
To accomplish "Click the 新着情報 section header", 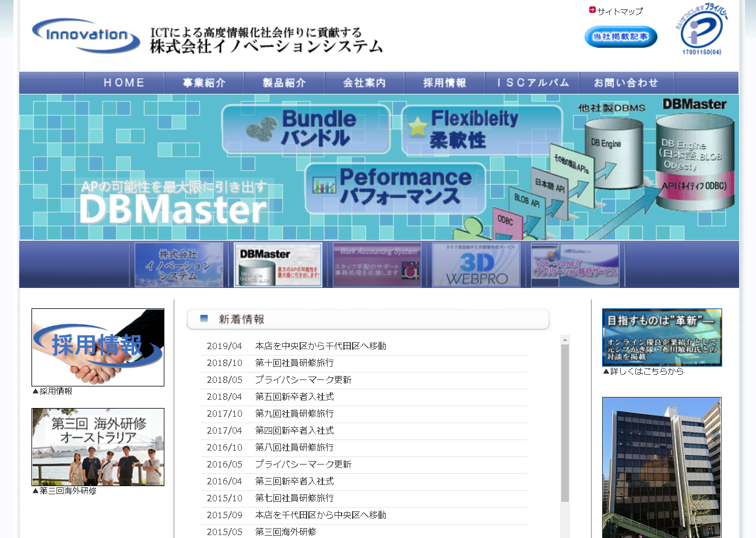I will (x=368, y=319).
